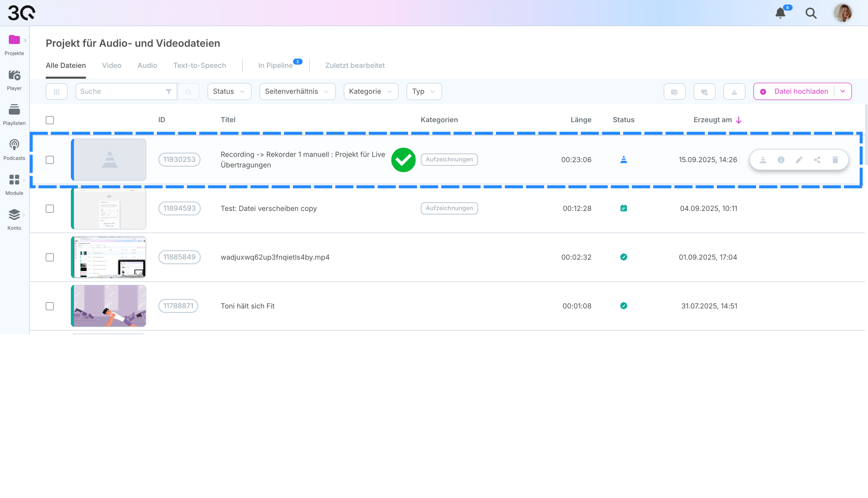Viewport: 868px width, 498px height.
Task: Open notifications bell icon
Action: (780, 13)
